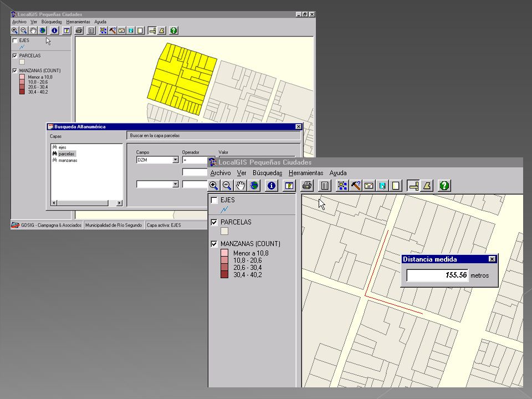Select the polygon area tool in back window
Viewport: 532px width, 399px height.
click(x=161, y=30)
